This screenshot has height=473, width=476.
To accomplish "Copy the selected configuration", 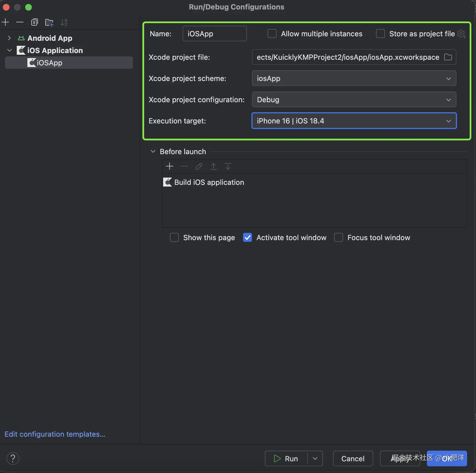I will pos(34,22).
